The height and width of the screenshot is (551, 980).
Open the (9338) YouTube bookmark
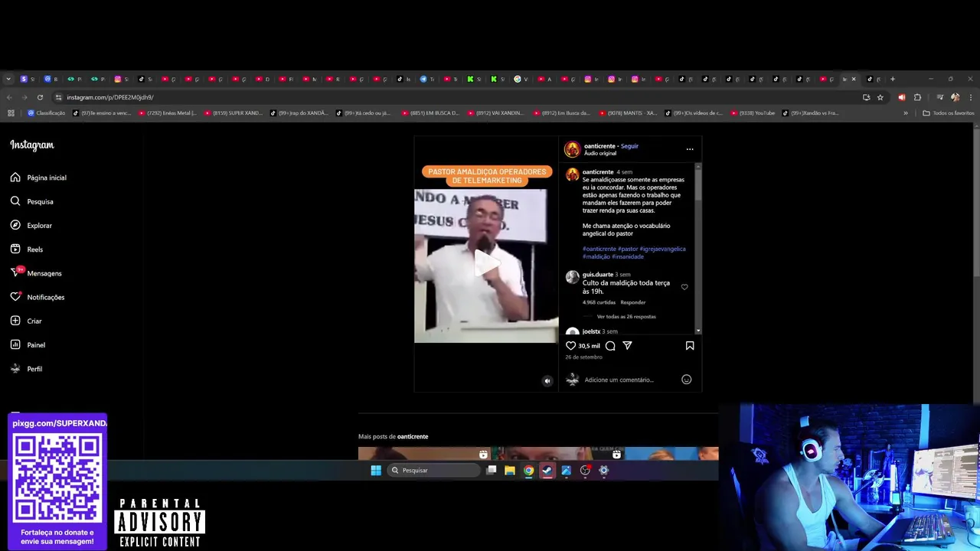pos(753,113)
